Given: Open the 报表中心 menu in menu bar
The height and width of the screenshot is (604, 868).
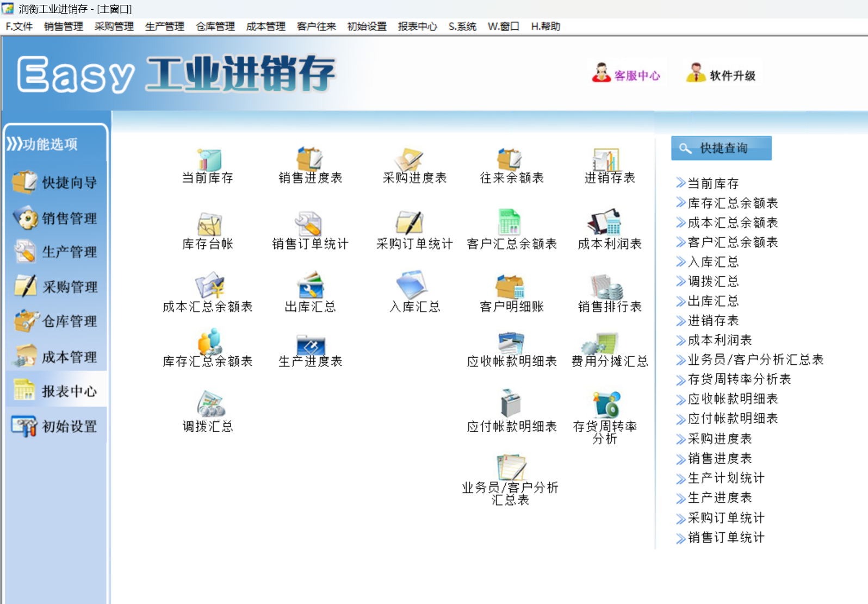Looking at the screenshot, I should click(x=417, y=26).
